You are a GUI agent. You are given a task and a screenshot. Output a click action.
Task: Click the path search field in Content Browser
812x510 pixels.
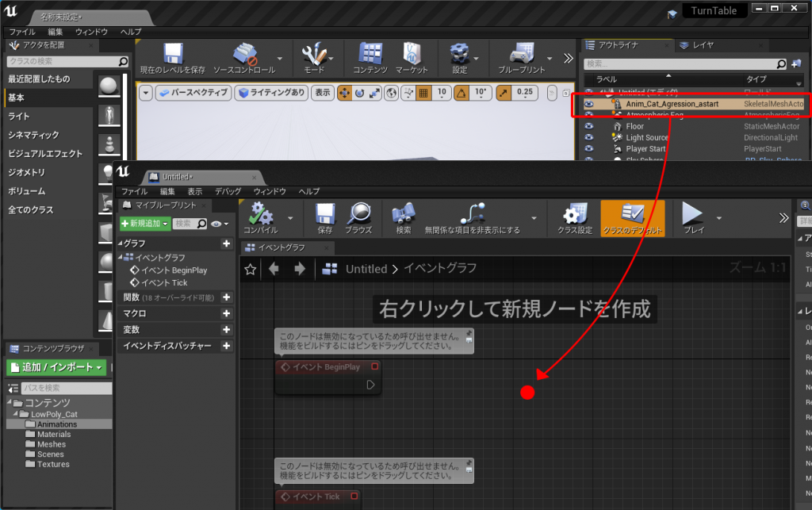(x=67, y=388)
